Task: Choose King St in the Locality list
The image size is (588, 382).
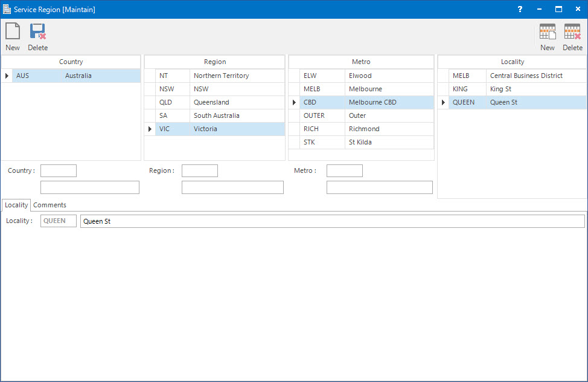Action: [x=500, y=89]
